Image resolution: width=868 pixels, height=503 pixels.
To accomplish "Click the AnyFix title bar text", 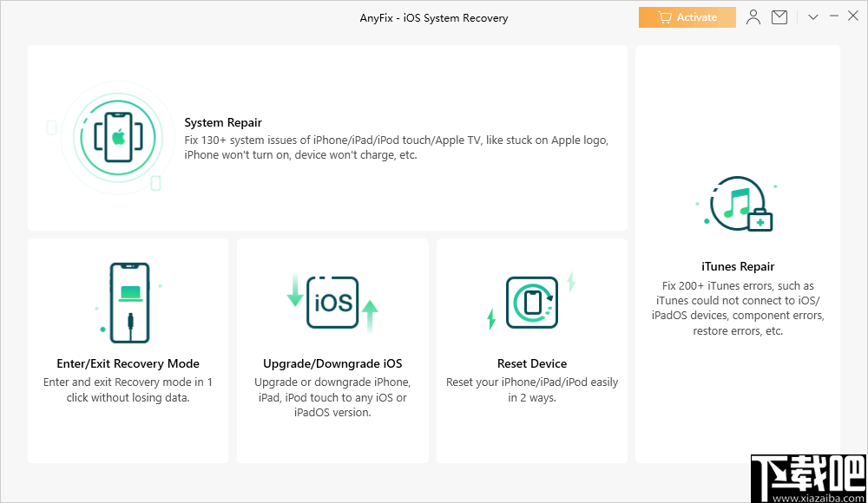I will [433, 16].
